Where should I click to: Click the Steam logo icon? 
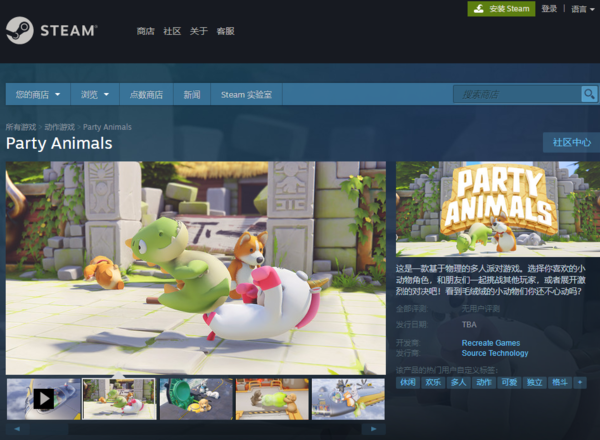pos(20,30)
